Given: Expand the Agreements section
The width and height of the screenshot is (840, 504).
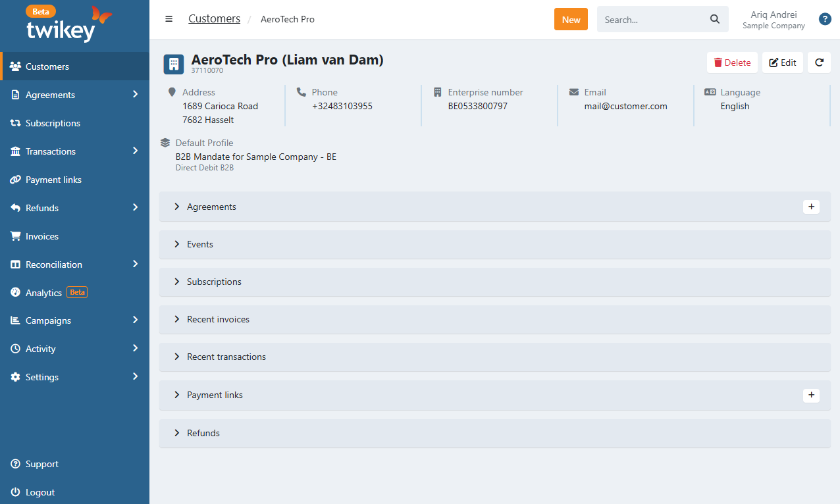Looking at the screenshot, I should [x=211, y=207].
